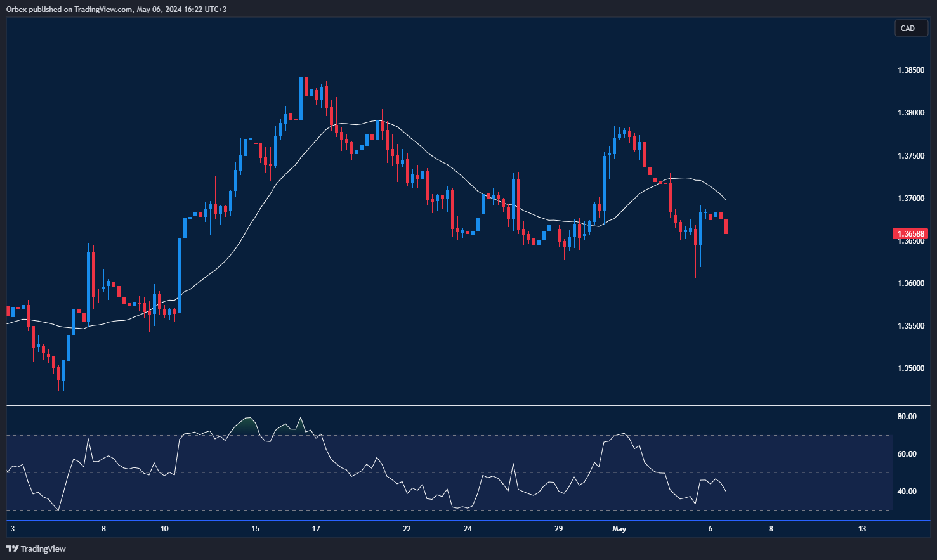Select the RSI 60.00 scale label
This screenshot has height=560, width=937.
click(907, 454)
